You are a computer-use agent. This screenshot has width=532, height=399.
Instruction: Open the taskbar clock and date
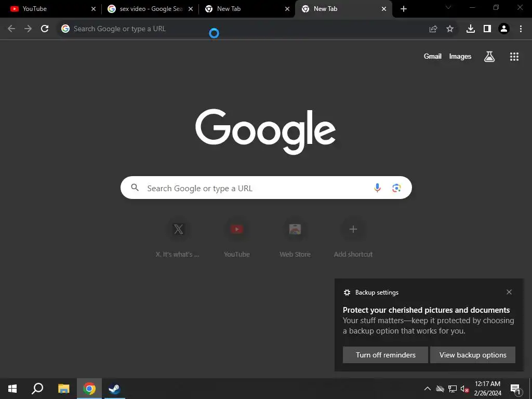[487, 389]
